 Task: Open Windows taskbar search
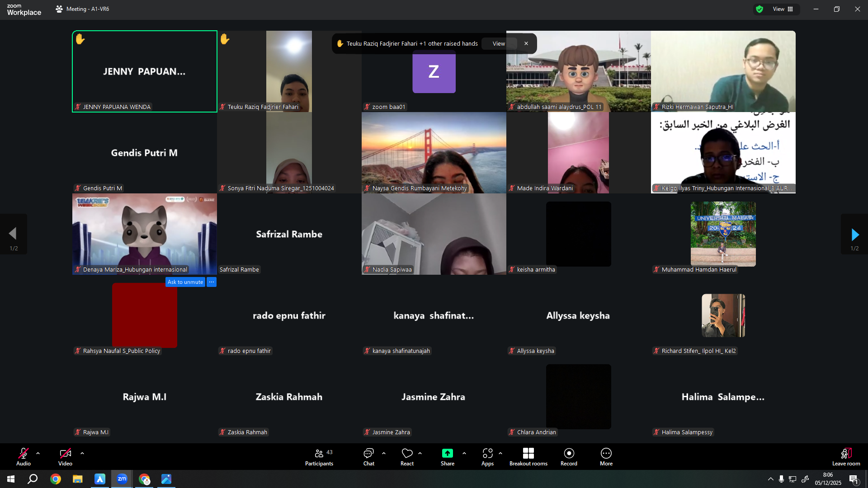coord(33,479)
